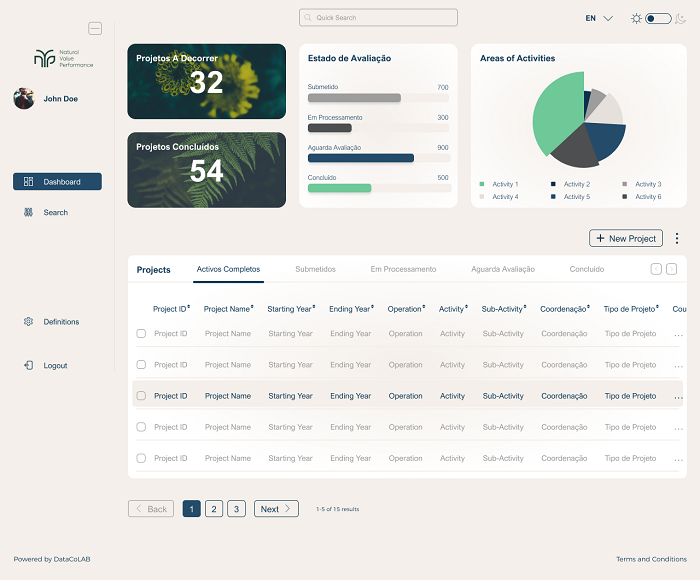Click the Logout icon in sidebar
The width and height of the screenshot is (700, 580).
pyautogui.click(x=29, y=366)
